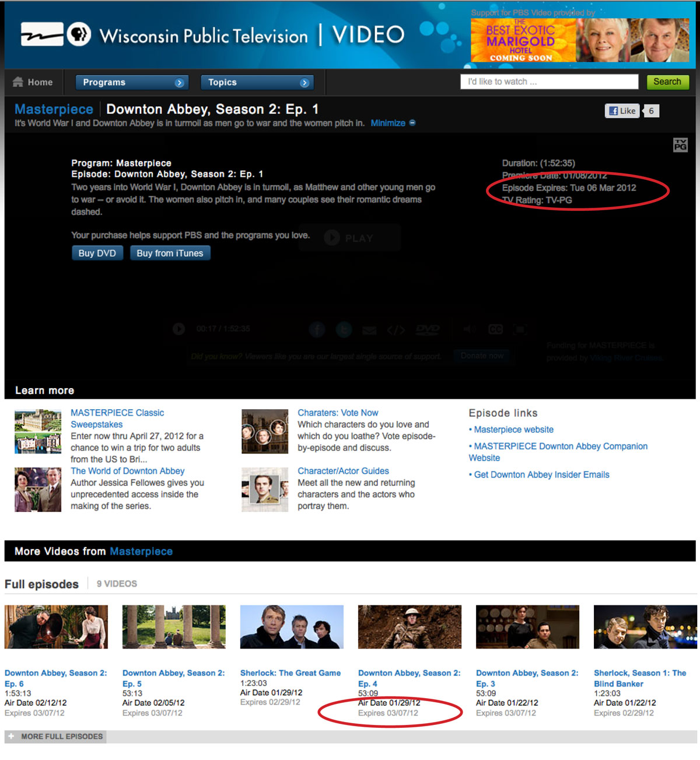Click the Wisconsin Public Television logo mark

click(x=42, y=34)
